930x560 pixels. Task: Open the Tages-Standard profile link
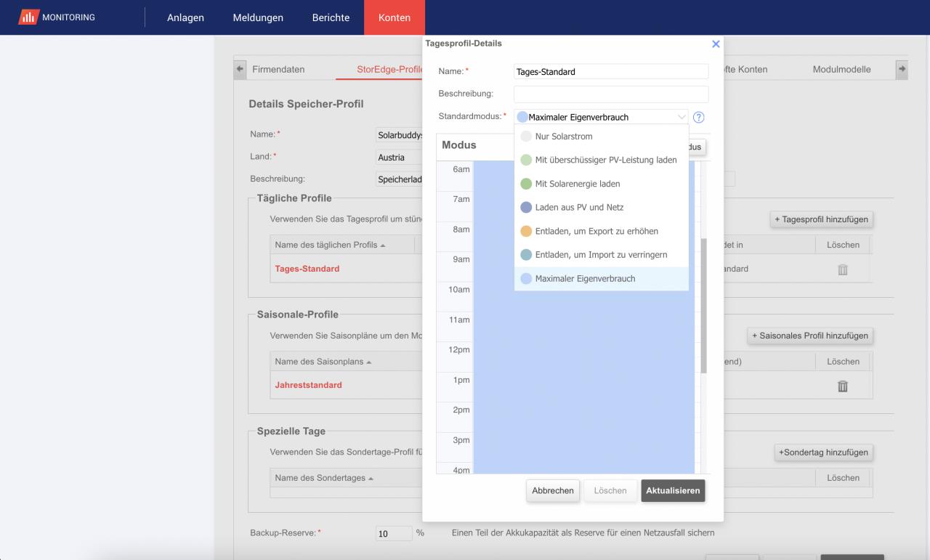pyautogui.click(x=307, y=269)
